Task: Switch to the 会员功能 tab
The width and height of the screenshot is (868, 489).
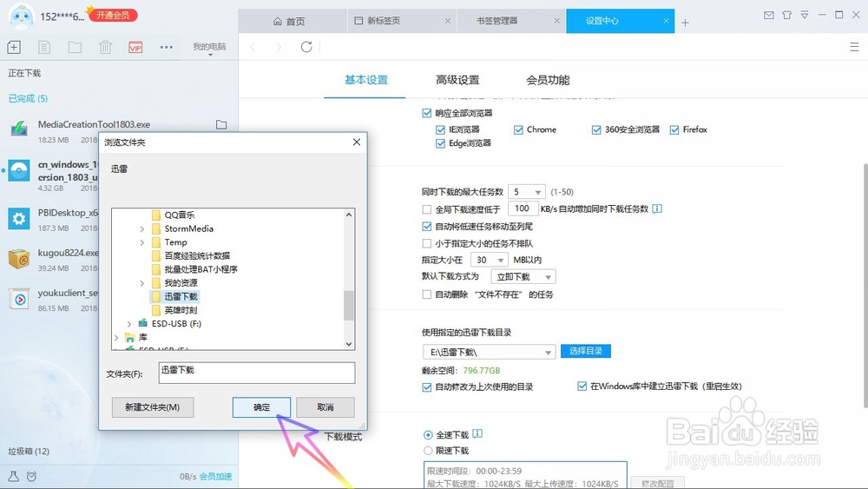Action: coord(548,80)
